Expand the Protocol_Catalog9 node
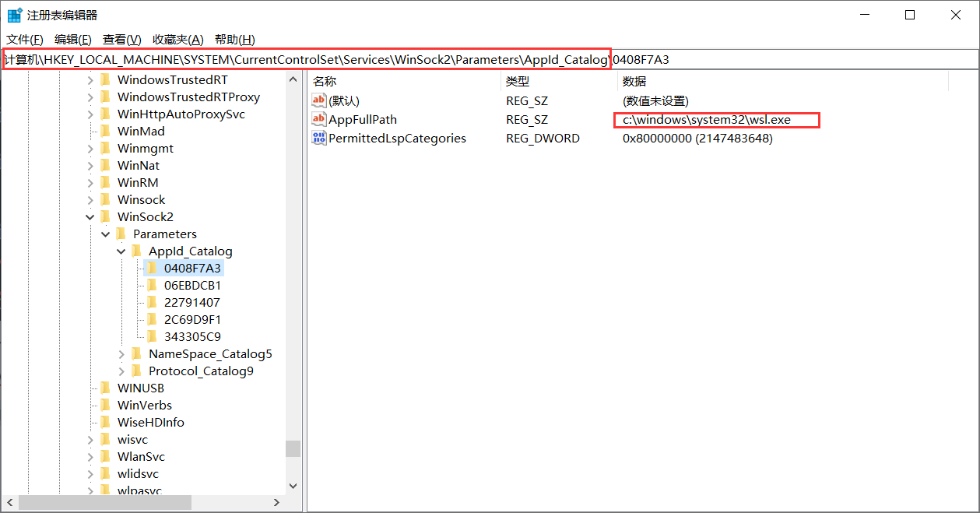980x513 pixels. click(x=121, y=371)
